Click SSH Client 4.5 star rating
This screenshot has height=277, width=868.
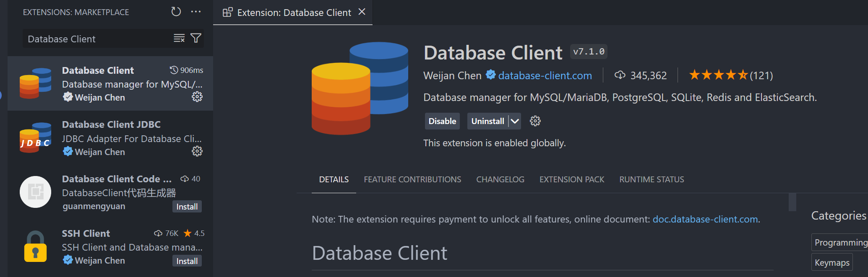[194, 233]
